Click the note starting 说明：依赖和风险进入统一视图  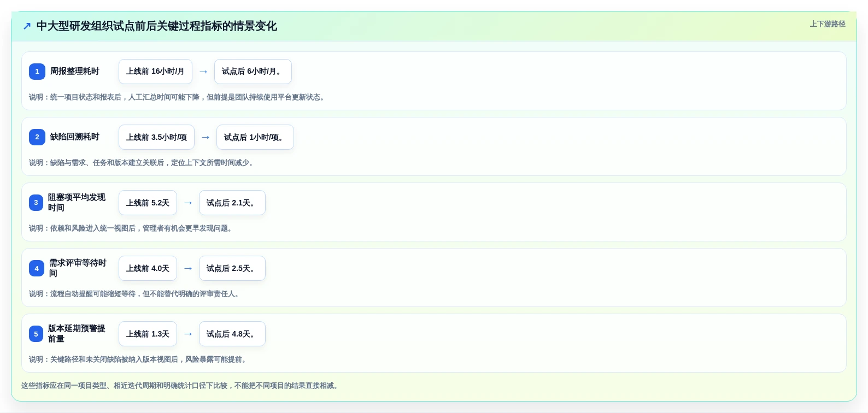click(x=132, y=228)
